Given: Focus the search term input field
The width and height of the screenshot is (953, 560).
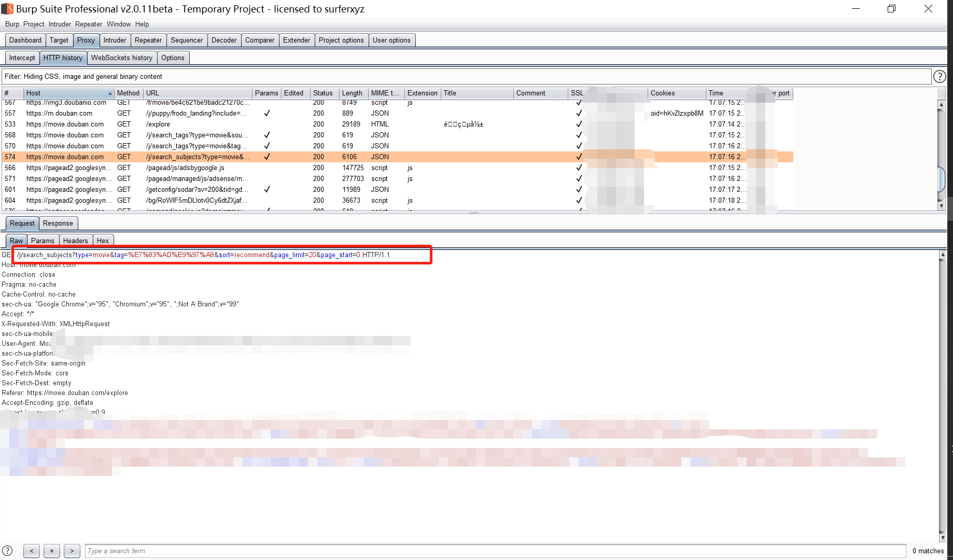Looking at the screenshot, I should click(496, 551).
